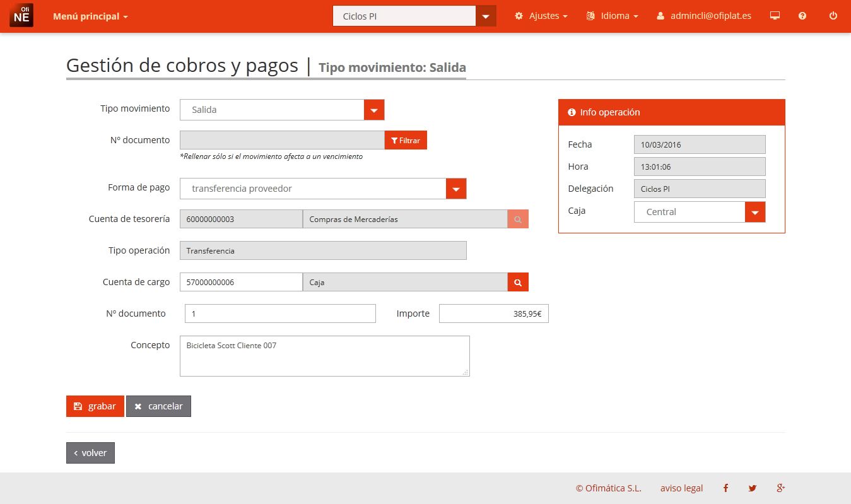
Task: Open the © Ofimática S.L. link
Action: (608, 488)
